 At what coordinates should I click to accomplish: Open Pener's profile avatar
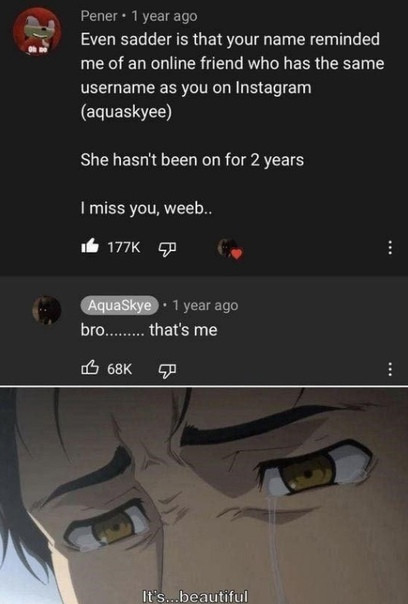(37, 32)
